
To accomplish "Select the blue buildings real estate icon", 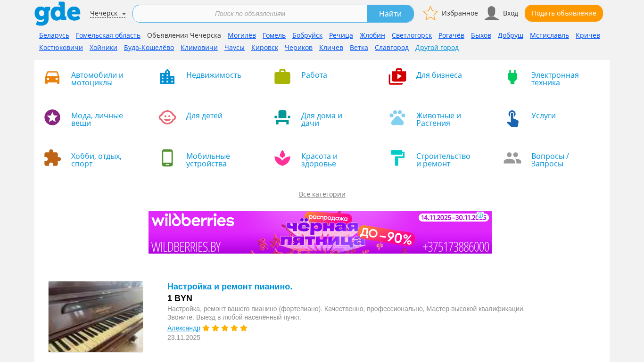I will 167,77.
